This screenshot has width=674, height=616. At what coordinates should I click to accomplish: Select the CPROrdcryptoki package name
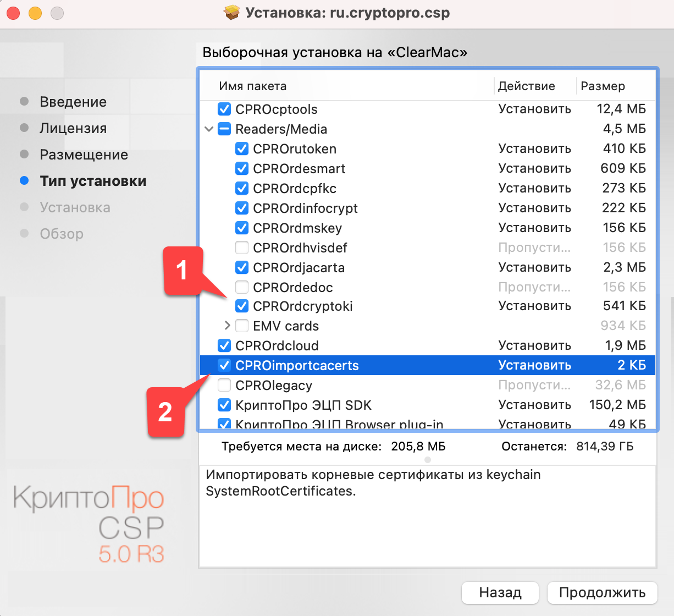(303, 306)
